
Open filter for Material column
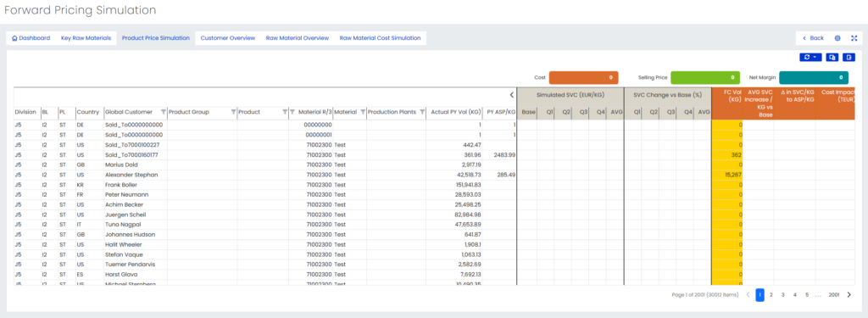[363, 112]
